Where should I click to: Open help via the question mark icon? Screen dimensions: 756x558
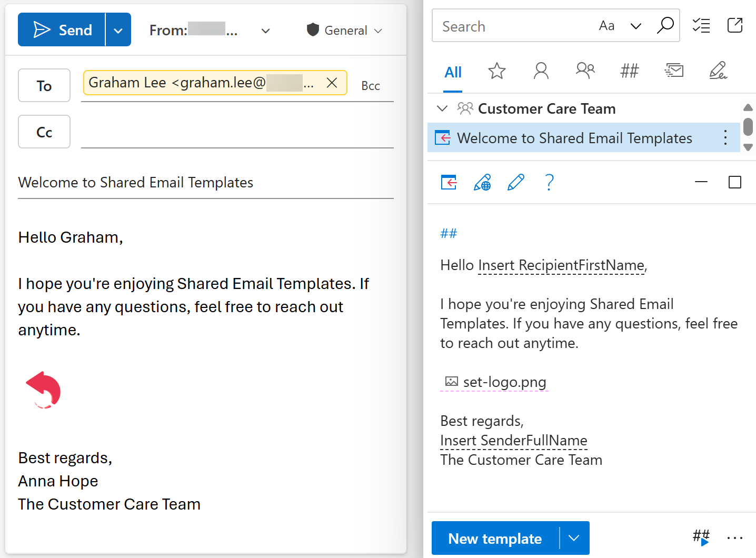pyautogui.click(x=549, y=182)
